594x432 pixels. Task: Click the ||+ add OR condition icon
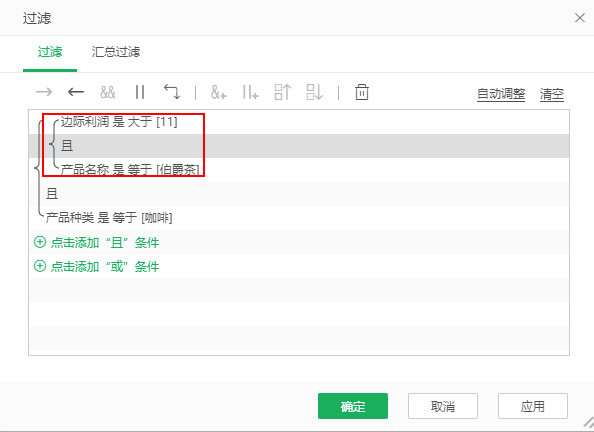tap(250, 92)
